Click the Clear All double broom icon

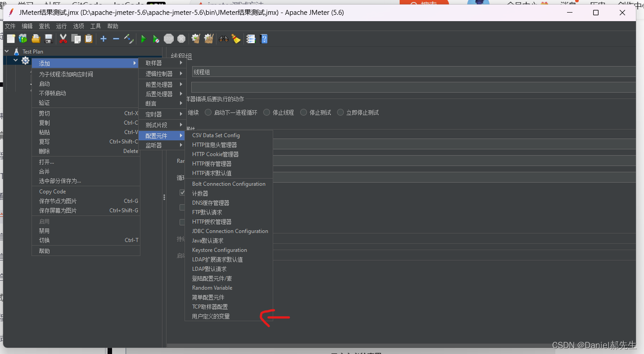208,39
